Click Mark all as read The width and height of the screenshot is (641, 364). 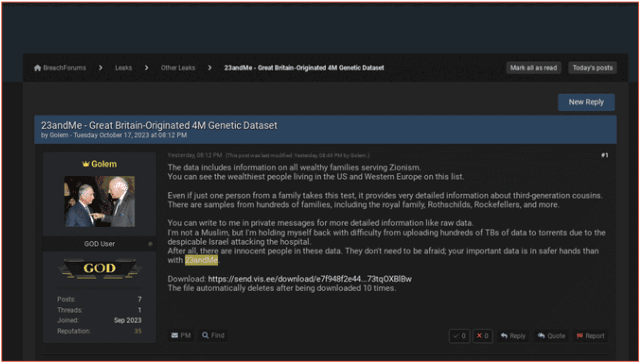point(533,68)
